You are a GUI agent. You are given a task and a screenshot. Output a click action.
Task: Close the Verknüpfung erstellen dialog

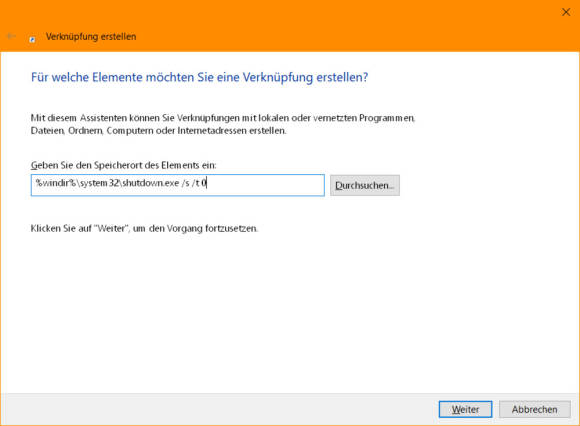[x=566, y=12]
